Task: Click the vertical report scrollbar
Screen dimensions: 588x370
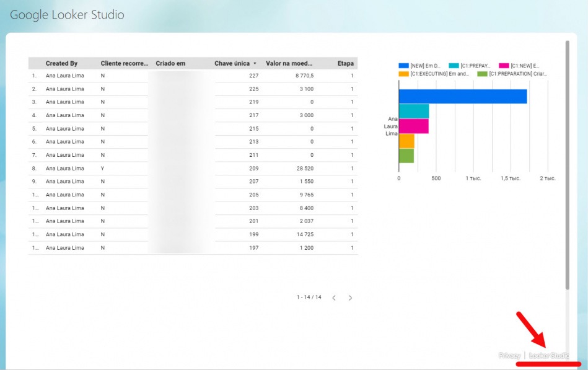Action: (x=568, y=165)
